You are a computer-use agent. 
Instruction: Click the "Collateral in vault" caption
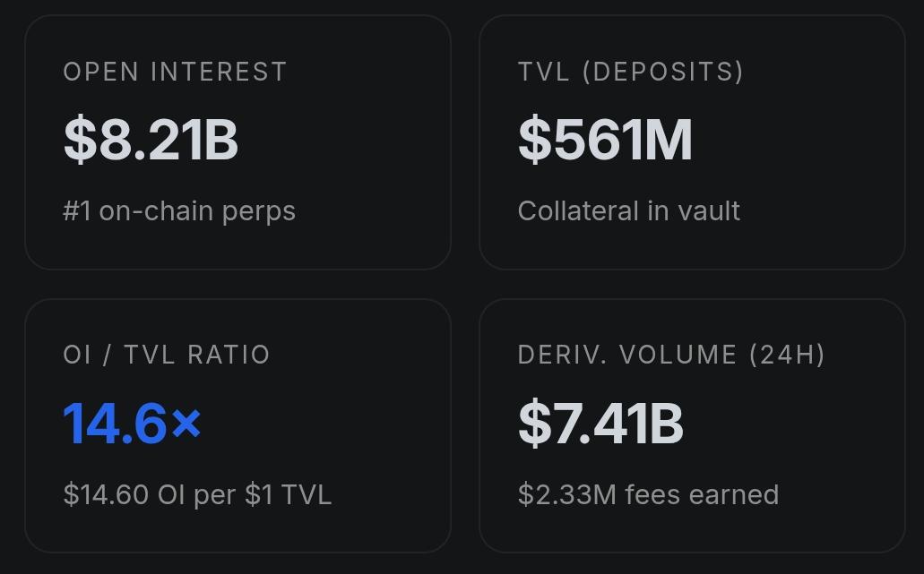click(628, 211)
